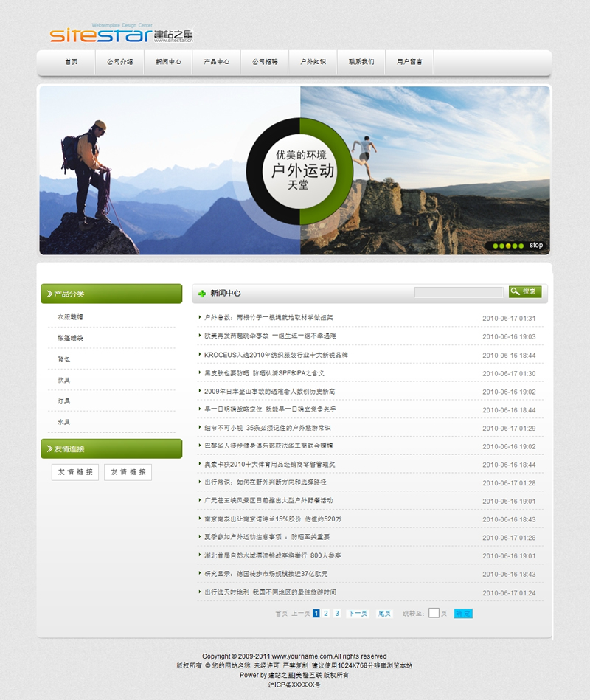Jump to last page with 尾页
Viewport: 590px width, 700px height.
(x=385, y=614)
